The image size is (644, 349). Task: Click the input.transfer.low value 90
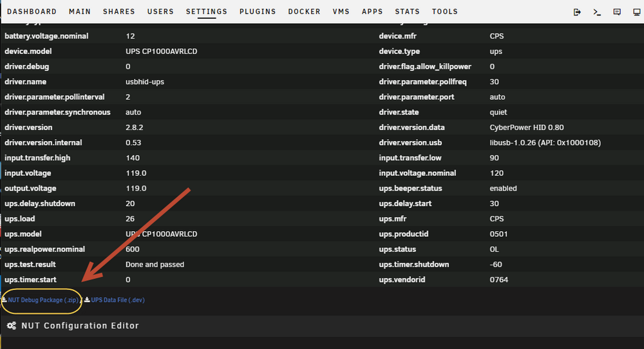pos(494,158)
